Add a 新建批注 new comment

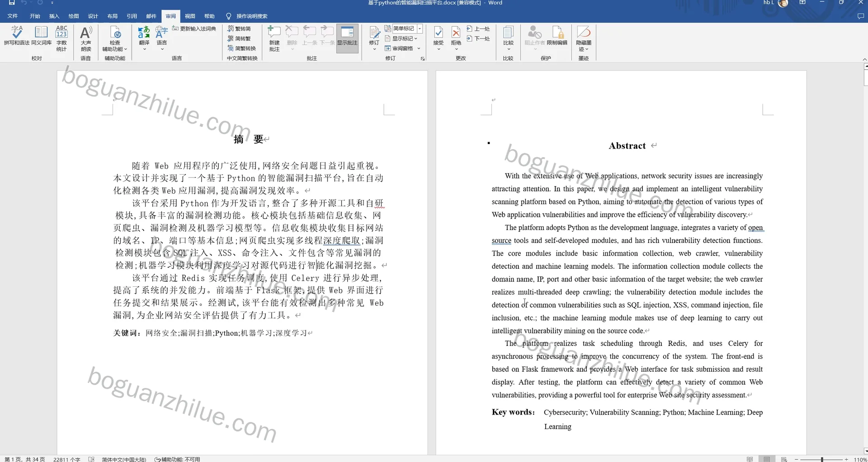[274, 38]
